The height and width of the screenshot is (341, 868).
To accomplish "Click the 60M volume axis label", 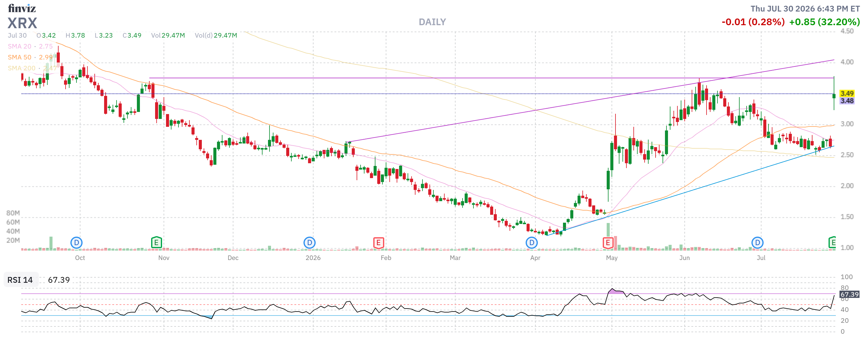I will coord(13,222).
